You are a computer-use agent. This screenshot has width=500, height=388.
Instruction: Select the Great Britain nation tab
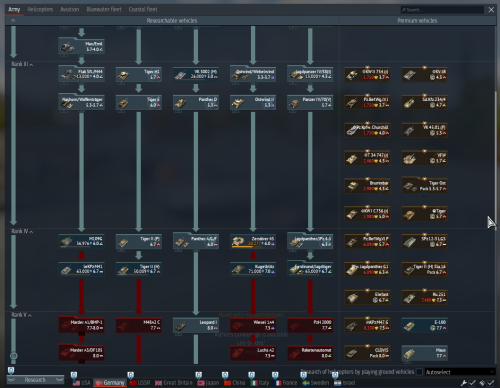coord(174,383)
